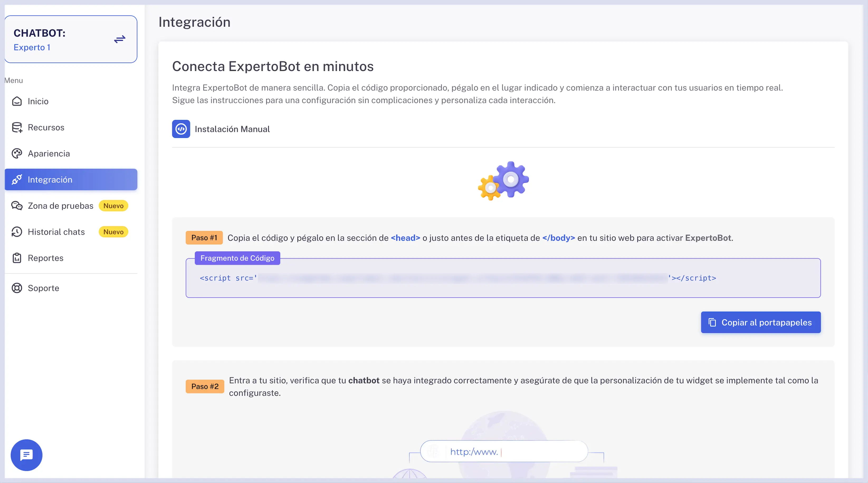Open Historial chats
Viewport: 868px width, 483px height.
click(x=71, y=232)
